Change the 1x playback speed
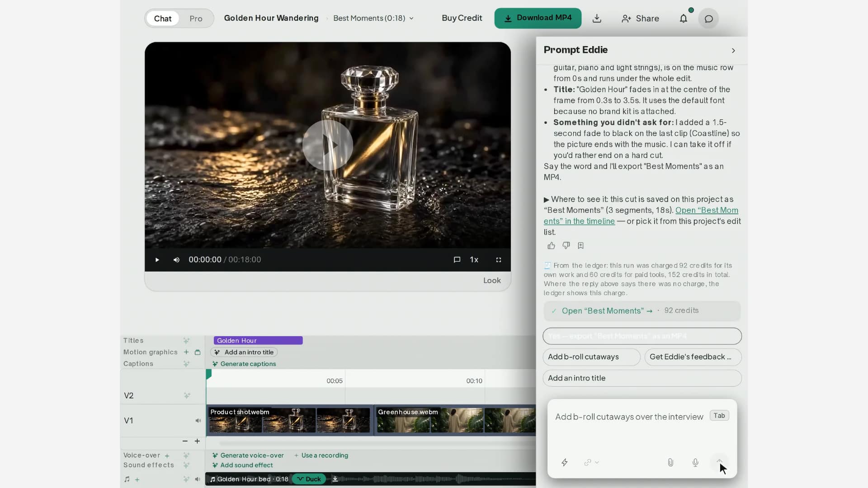The height and width of the screenshot is (488, 868). pos(474,260)
